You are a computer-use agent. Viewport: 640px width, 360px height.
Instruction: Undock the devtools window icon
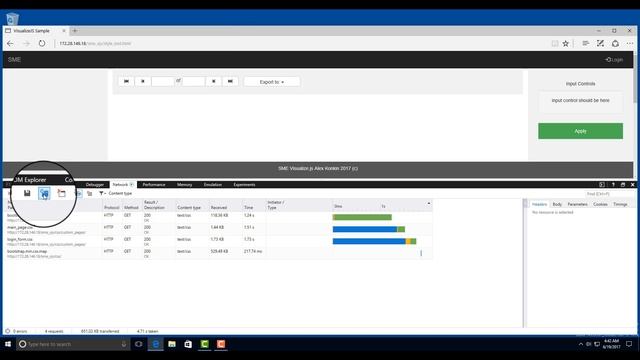(x=623, y=184)
